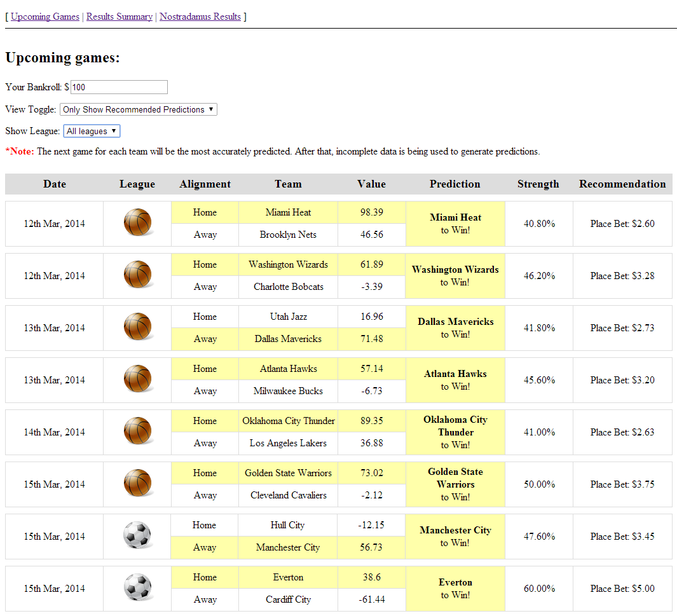Viewport: 677px width, 616px height.
Task: Select the Golden State Warriors team cell
Action: click(289, 473)
